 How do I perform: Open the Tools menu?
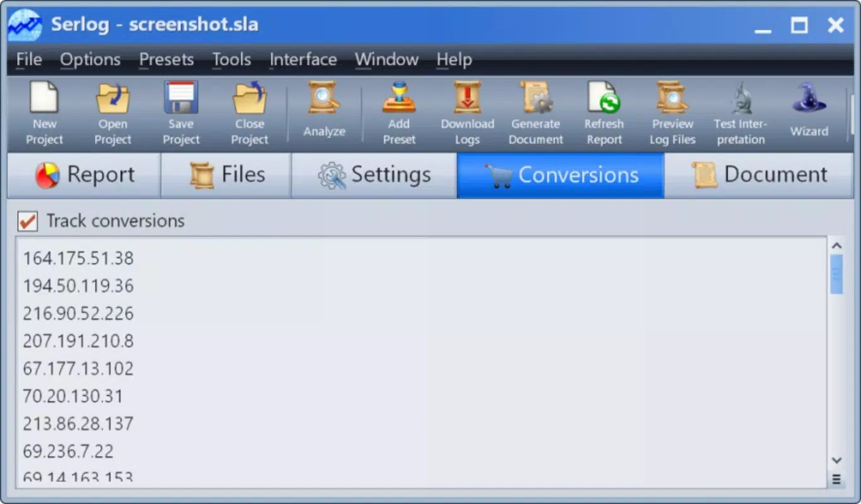[x=231, y=60]
